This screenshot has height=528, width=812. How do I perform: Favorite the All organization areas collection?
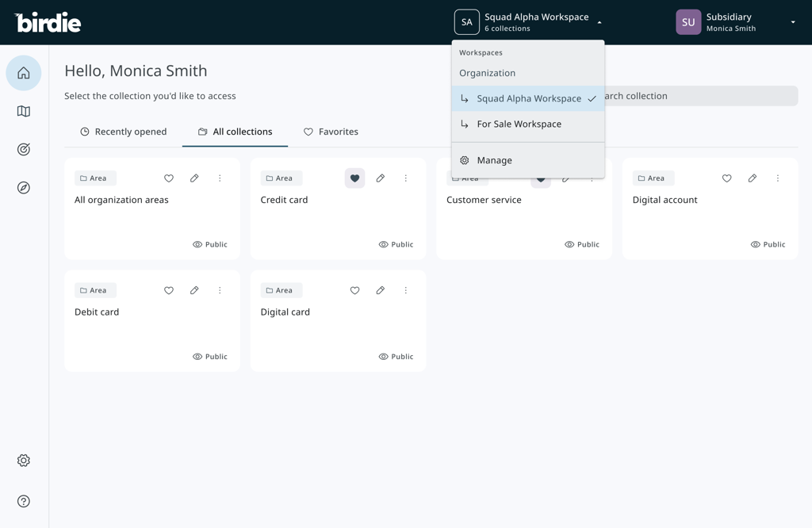click(169, 178)
